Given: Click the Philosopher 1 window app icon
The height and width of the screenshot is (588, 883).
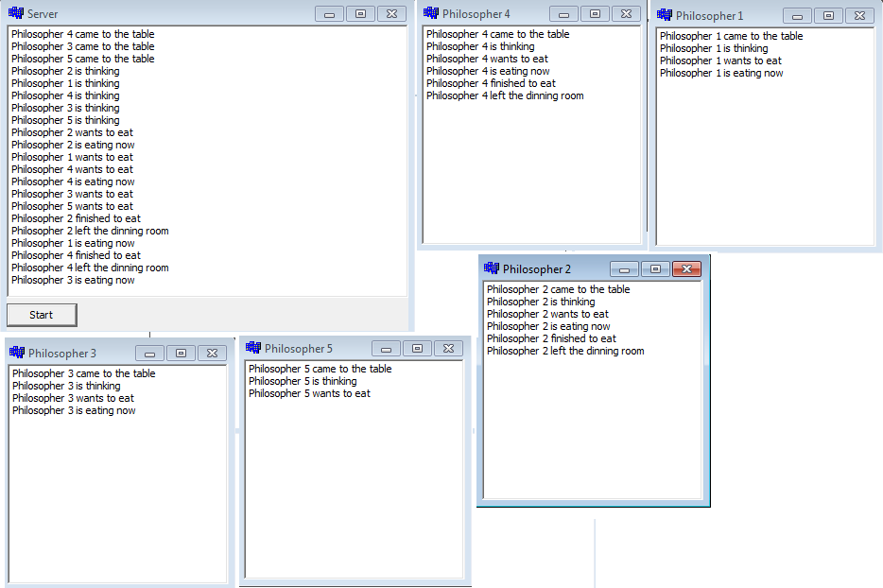Looking at the screenshot, I should pos(665,15).
